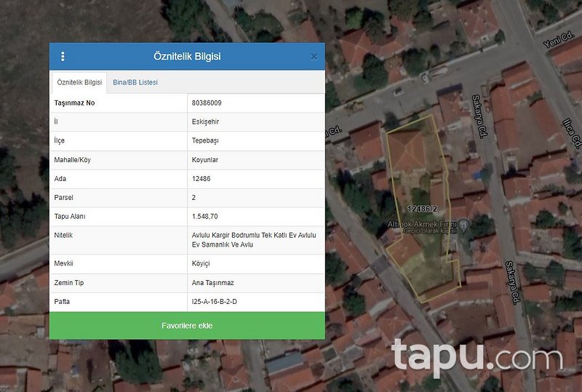
Task: Click the Dialog title Öznitelik Bilgisi header
Action: click(187, 57)
